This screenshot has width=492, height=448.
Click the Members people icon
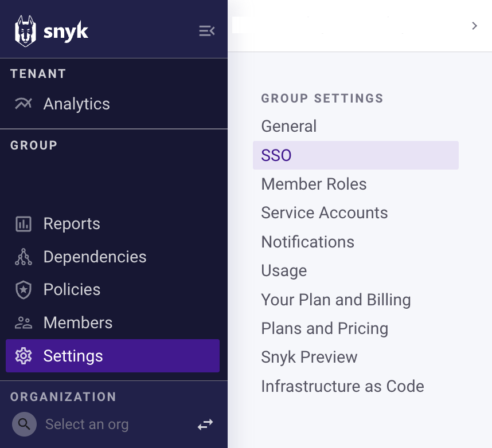24,323
